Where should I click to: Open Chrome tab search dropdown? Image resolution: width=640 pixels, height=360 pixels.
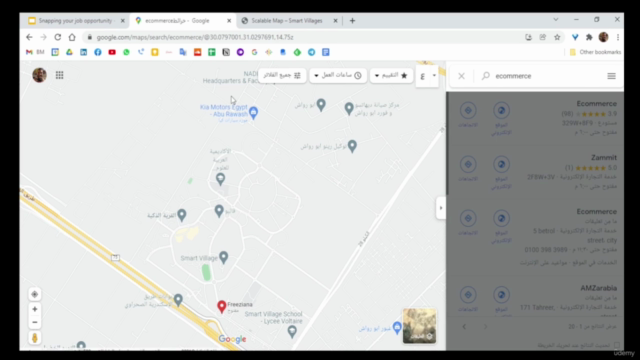556,20
